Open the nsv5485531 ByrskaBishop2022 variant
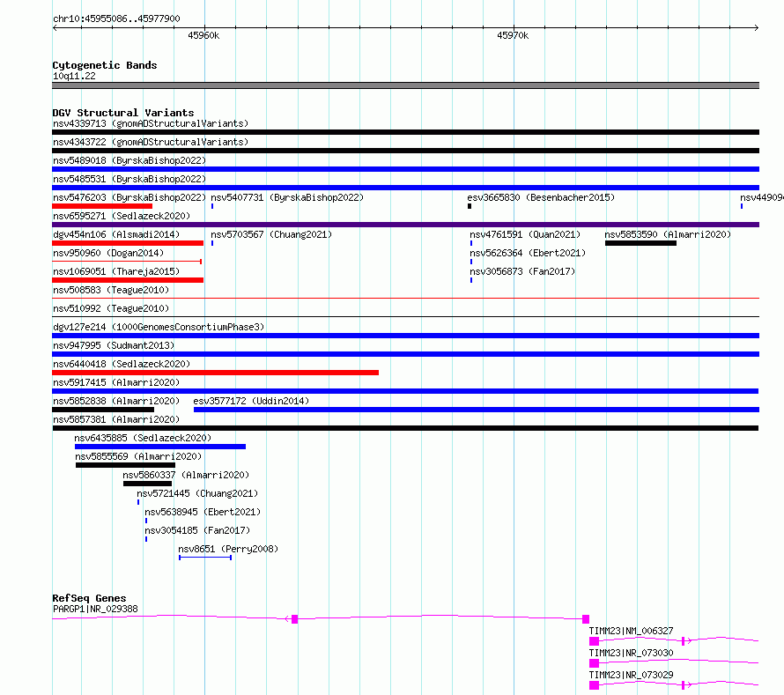 tap(129, 179)
